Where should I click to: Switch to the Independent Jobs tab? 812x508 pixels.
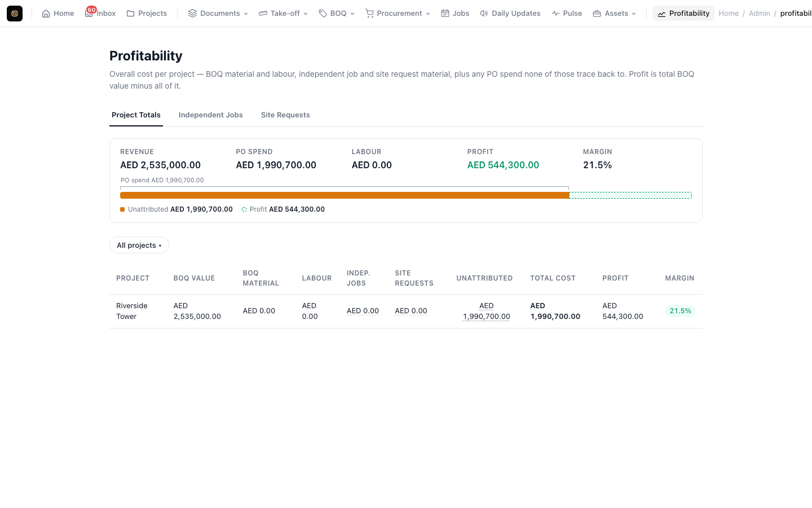(x=211, y=115)
